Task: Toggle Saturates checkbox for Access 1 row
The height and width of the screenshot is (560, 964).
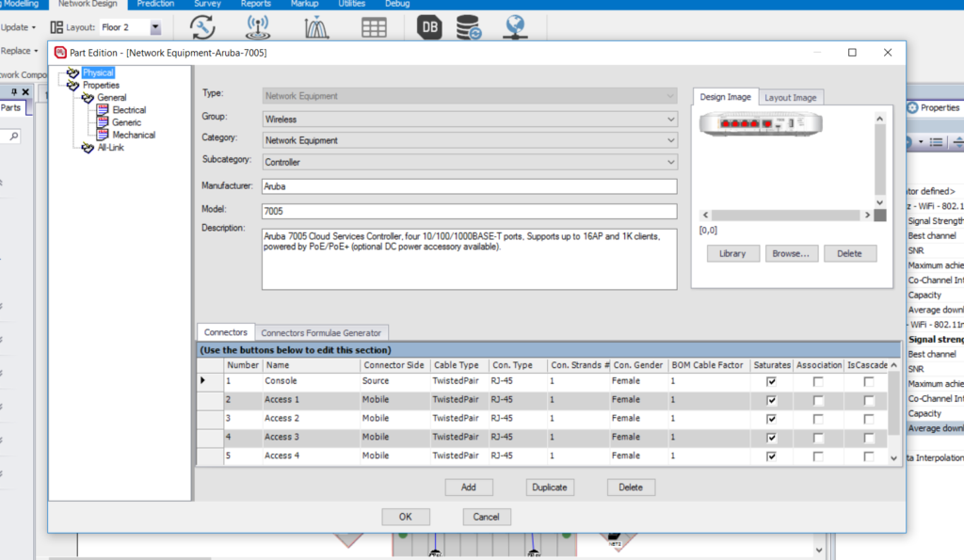Action: click(x=772, y=400)
